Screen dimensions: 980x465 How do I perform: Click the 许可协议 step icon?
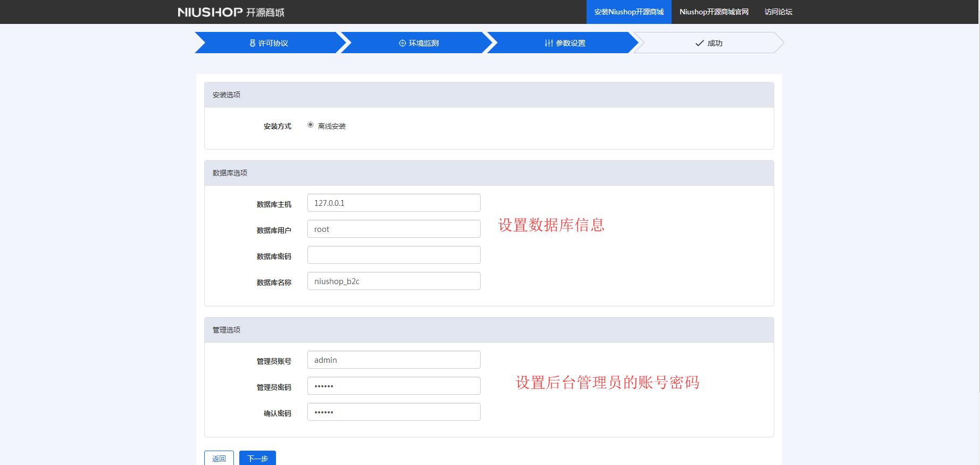pyautogui.click(x=253, y=43)
